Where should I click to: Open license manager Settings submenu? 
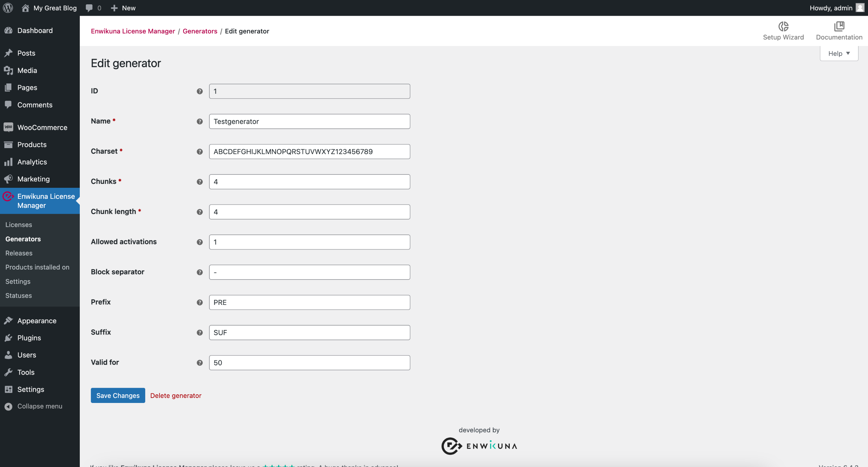click(x=18, y=281)
